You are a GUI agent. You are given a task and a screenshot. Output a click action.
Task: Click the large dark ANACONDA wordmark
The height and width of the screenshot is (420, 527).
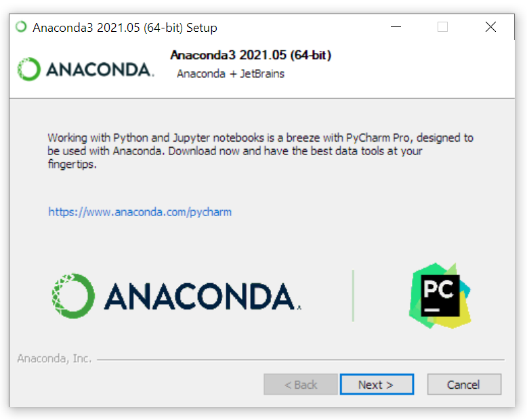tap(203, 296)
